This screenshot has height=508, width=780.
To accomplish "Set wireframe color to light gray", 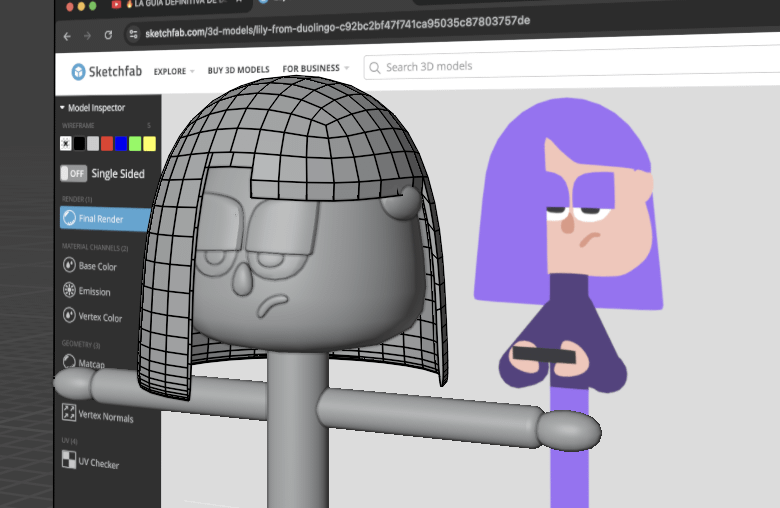I will pyautogui.click(x=93, y=143).
